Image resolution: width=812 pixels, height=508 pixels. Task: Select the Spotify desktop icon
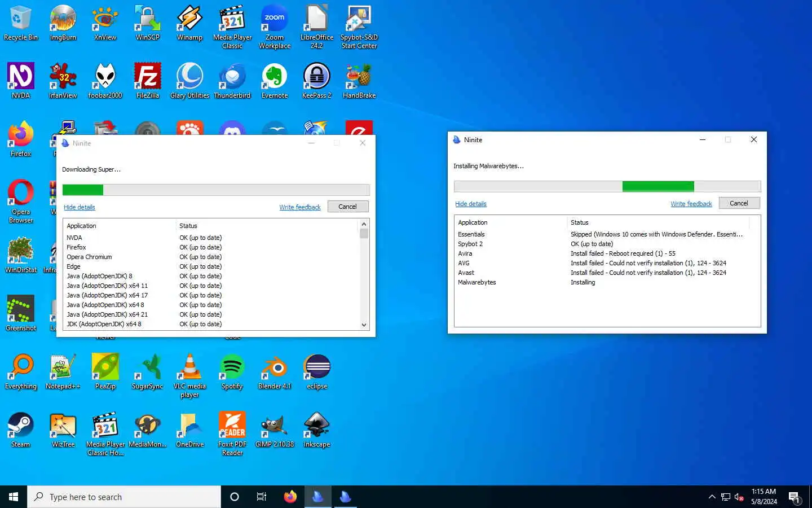coord(232,371)
